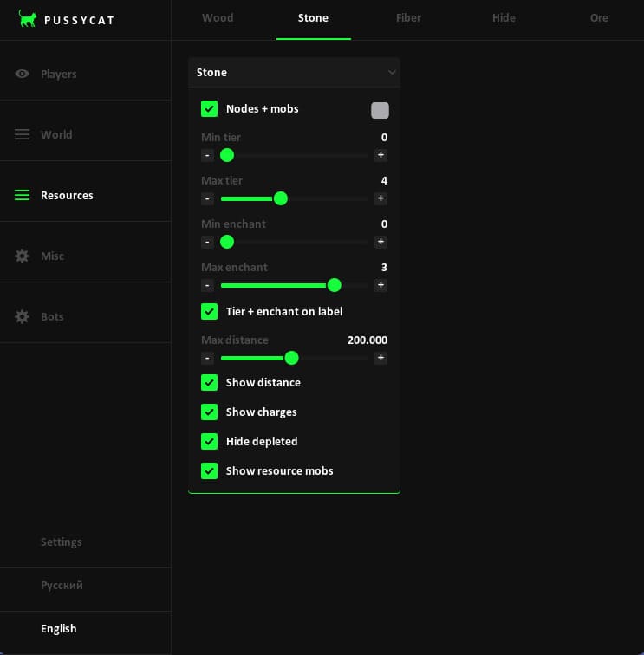The height and width of the screenshot is (655, 644).
Task: Decrease Min enchant with minus button
Action: click(x=207, y=242)
